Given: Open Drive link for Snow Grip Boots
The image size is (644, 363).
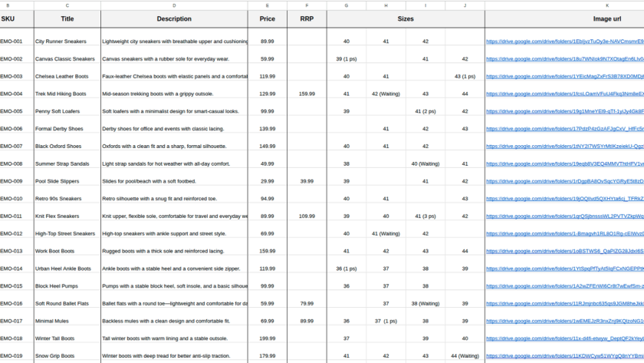Looking at the screenshot, I should tap(565, 356).
